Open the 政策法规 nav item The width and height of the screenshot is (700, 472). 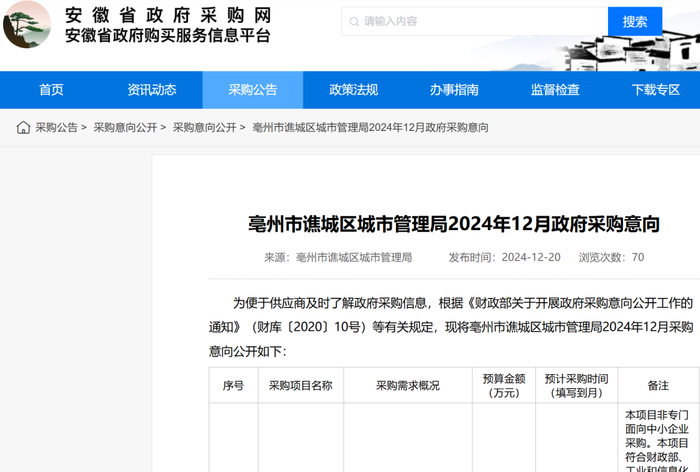(x=354, y=90)
